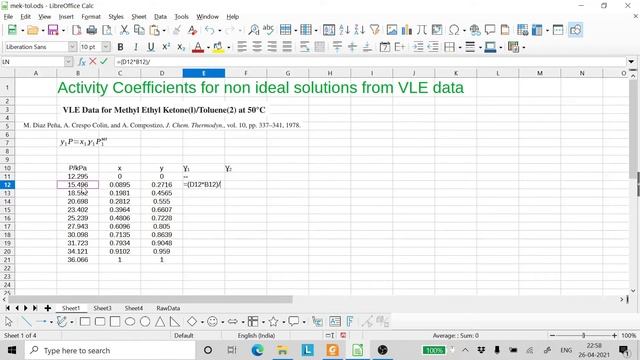Click the Print icon in the toolbar
Viewport: 640px width, 360px height.
pos(92,30)
